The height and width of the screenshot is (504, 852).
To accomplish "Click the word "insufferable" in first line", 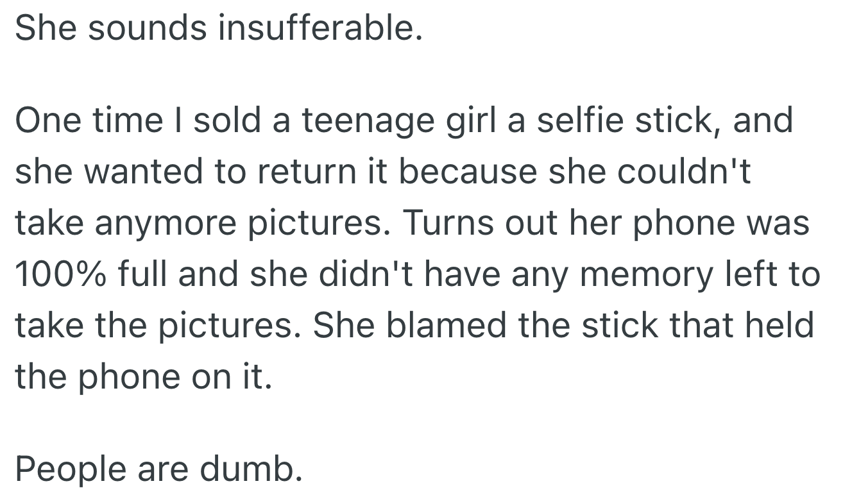I will click(318, 29).
